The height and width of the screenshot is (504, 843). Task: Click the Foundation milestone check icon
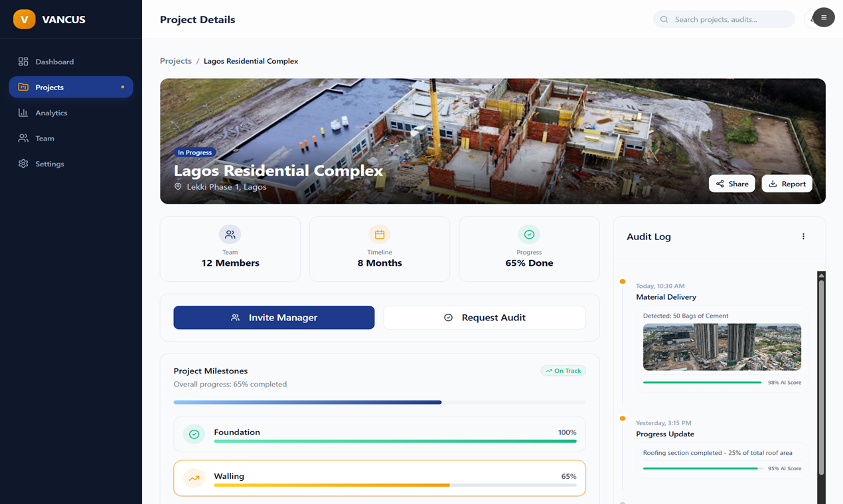(194, 434)
